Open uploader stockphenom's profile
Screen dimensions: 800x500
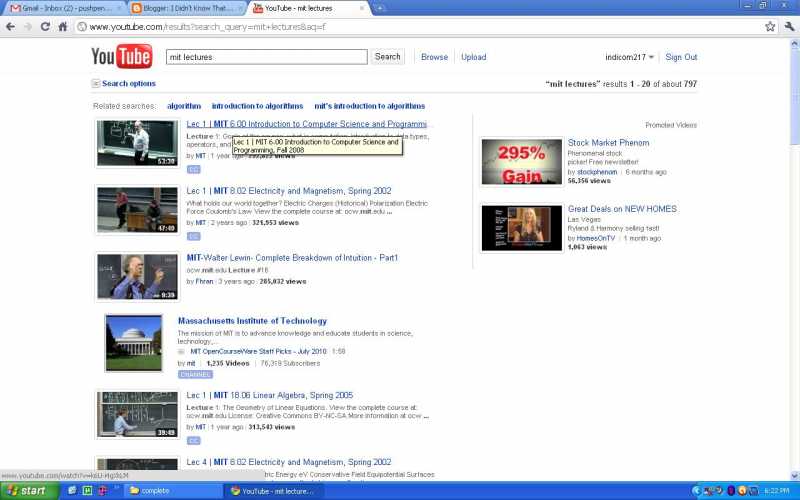coord(597,172)
